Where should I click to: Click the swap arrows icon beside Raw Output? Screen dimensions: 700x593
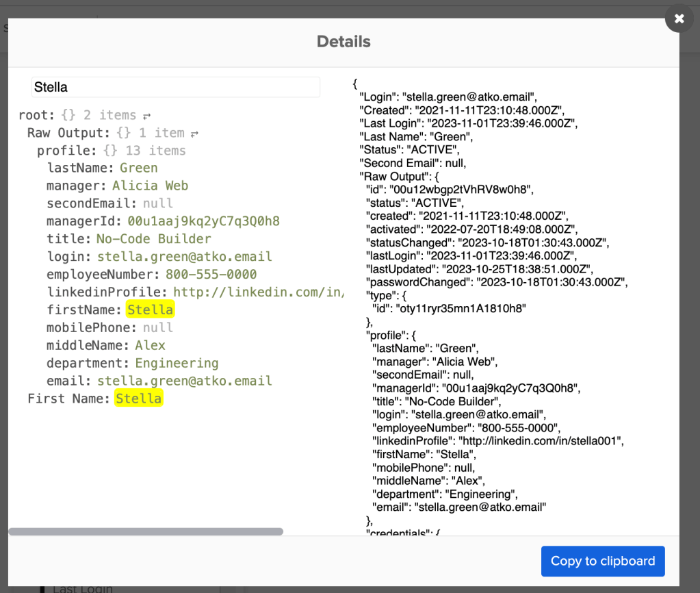[x=194, y=133]
